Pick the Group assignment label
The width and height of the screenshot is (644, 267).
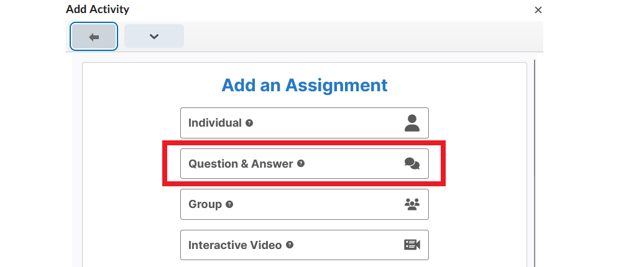[x=205, y=204]
